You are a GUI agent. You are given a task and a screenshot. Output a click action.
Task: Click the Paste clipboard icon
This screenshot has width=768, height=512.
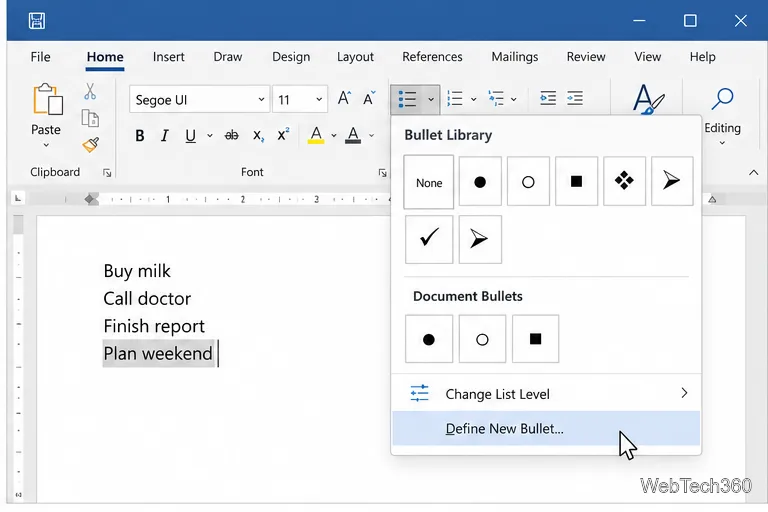48,99
